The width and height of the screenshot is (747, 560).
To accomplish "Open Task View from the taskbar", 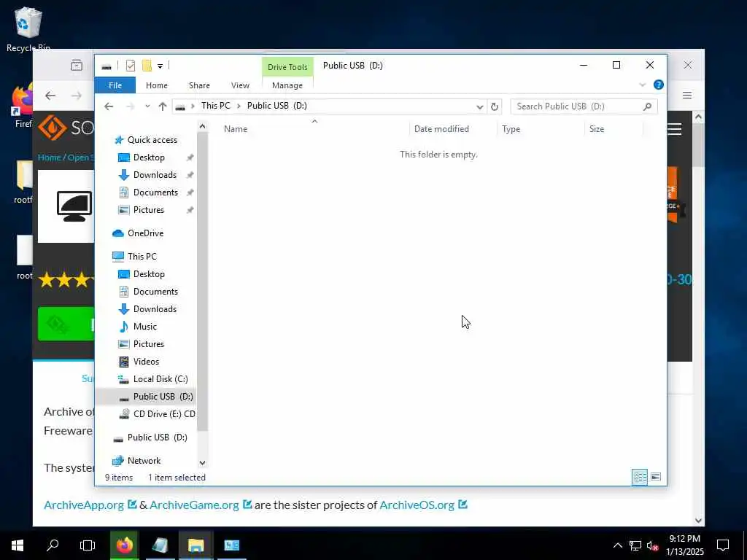I will [88, 545].
